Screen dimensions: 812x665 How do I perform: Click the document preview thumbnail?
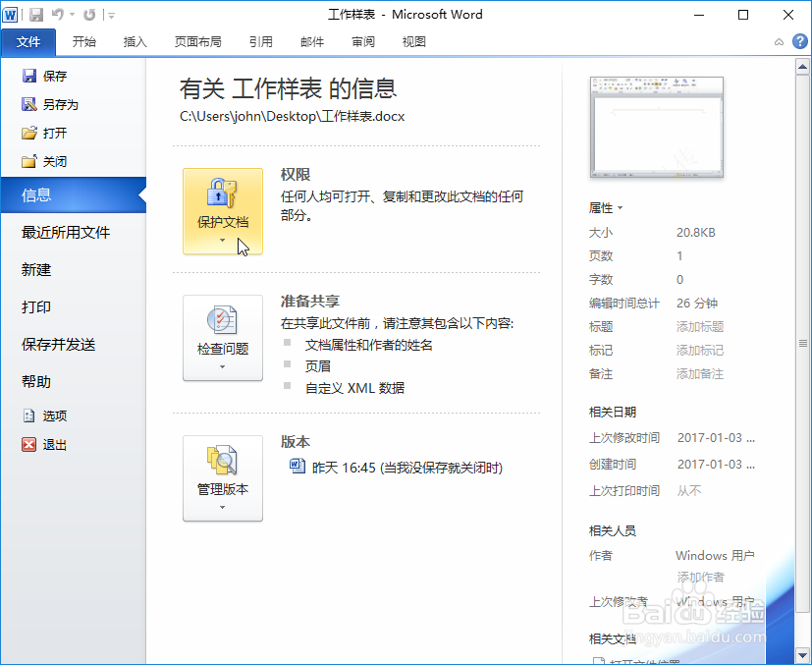click(656, 125)
